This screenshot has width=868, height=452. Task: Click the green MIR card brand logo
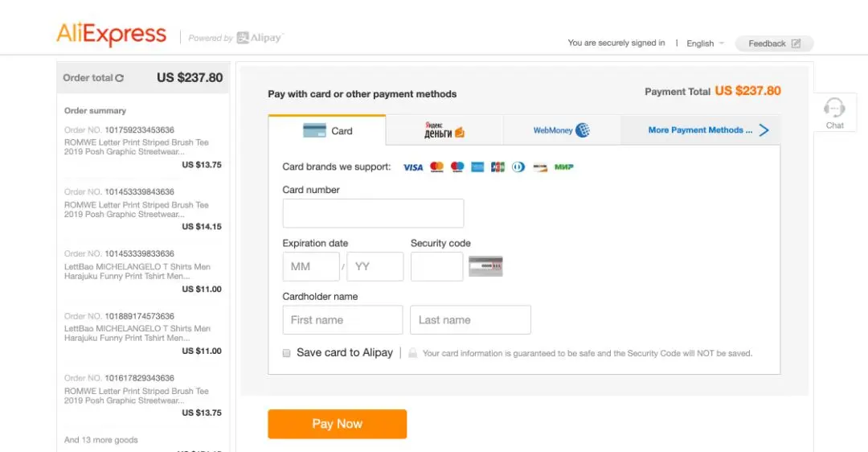(564, 166)
